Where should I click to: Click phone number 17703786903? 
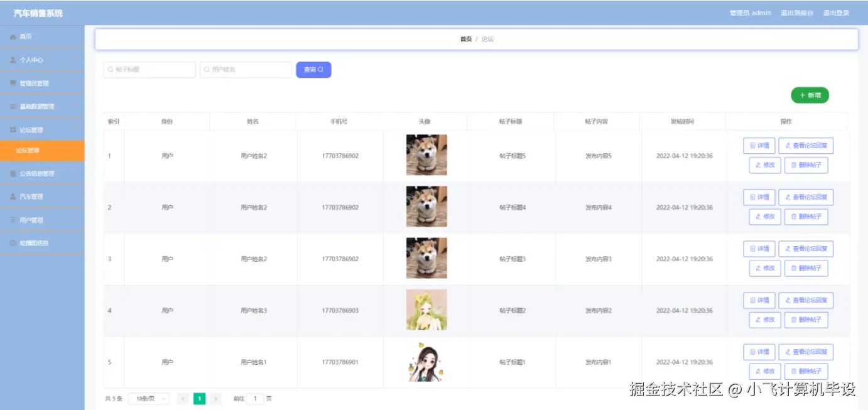(x=340, y=311)
